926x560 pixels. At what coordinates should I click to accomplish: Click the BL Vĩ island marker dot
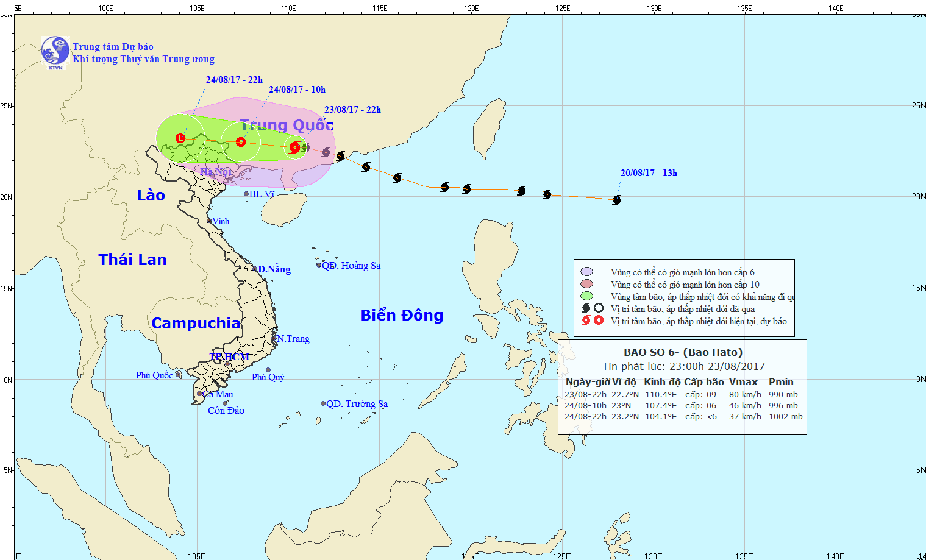point(246,194)
